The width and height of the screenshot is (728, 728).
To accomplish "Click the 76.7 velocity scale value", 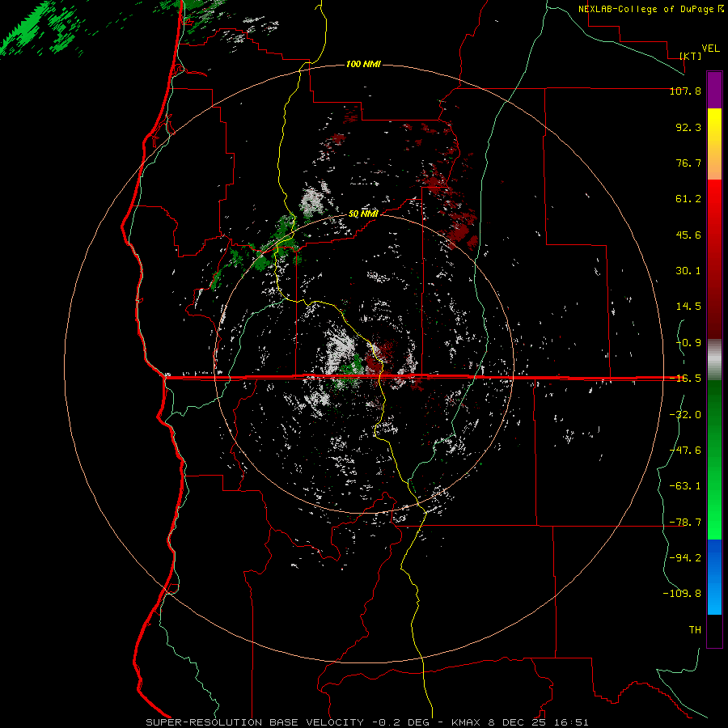I will pyautogui.click(x=688, y=163).
